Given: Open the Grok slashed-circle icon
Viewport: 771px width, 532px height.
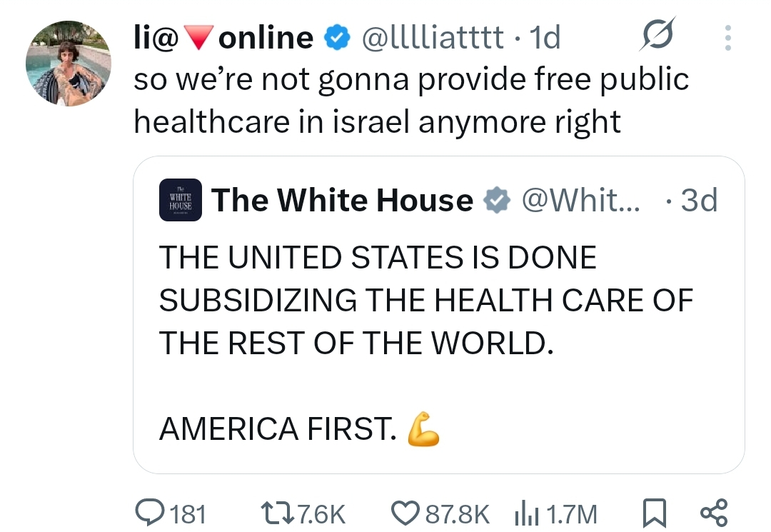Looking at the screenshot, I should (x=657, y=37).
